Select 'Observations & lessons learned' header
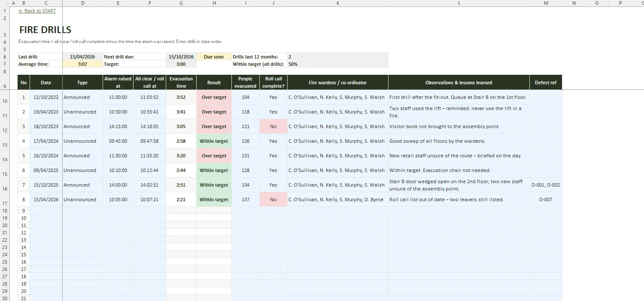Screen dimensions: 644x301 tap(459, 83)
